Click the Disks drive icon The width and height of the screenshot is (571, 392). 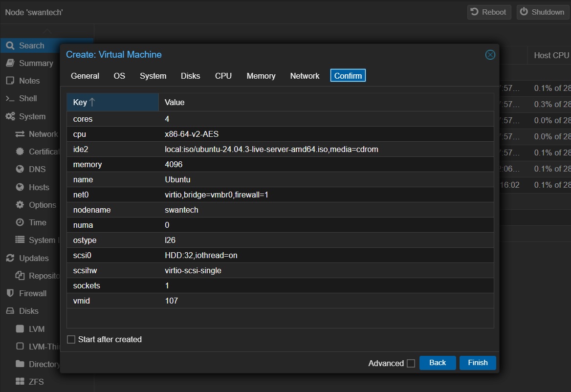point(10,311)
